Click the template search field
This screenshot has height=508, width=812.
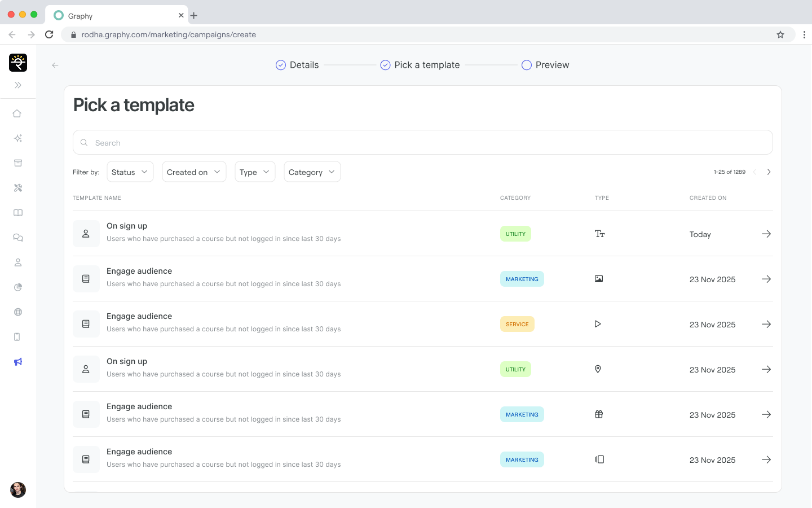point(423,143)
